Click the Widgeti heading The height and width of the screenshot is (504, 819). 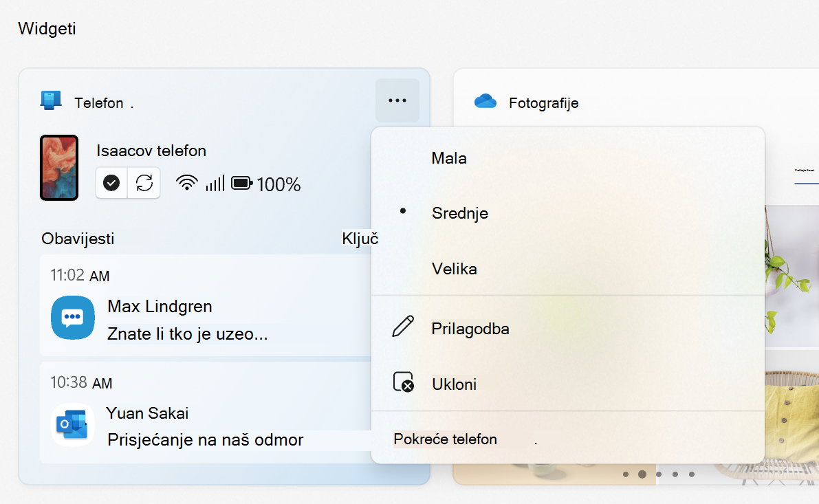[x=47, y=28]
